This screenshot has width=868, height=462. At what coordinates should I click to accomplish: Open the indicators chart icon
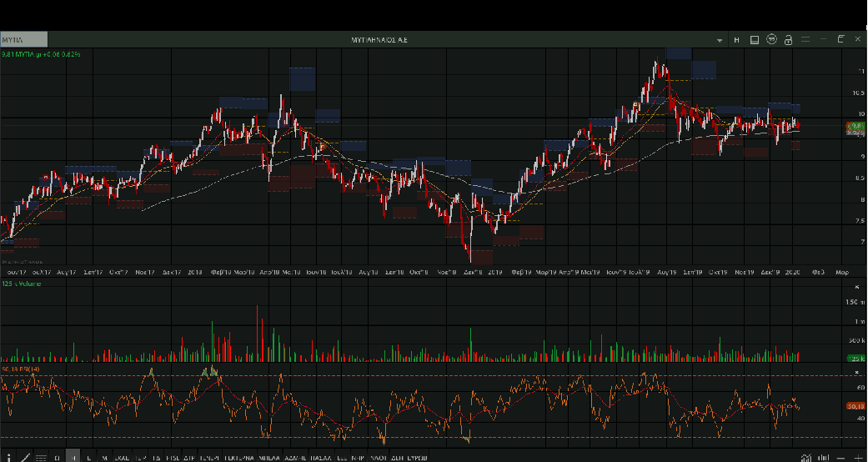point(805,457)
